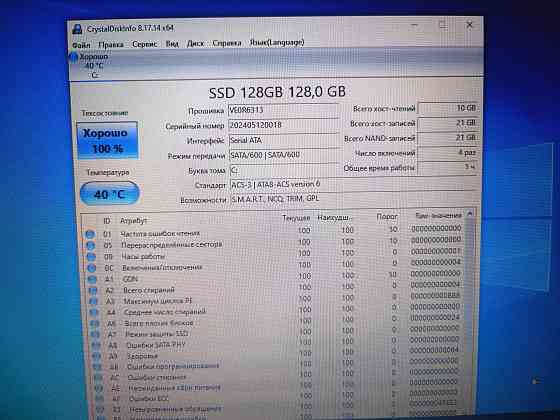Open the Диск menu

195,44
